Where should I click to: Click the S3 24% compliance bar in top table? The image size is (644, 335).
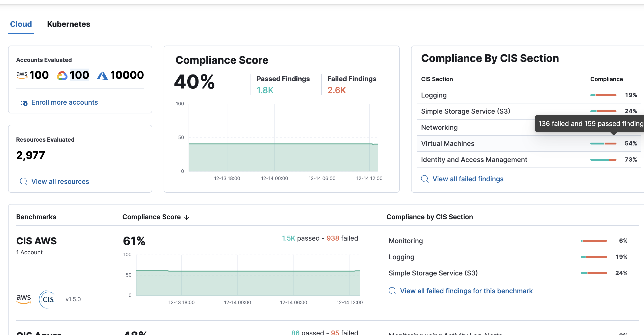coord(603,111)
